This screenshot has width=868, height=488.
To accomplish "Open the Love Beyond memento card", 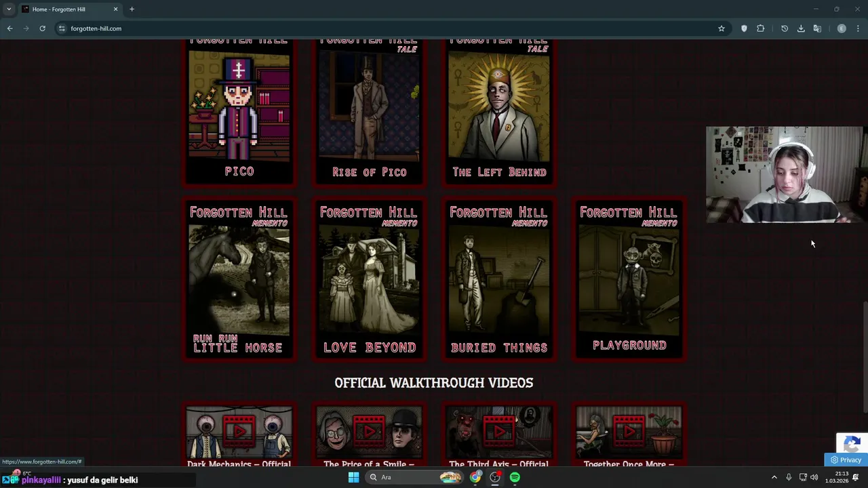I will point(370,279).
